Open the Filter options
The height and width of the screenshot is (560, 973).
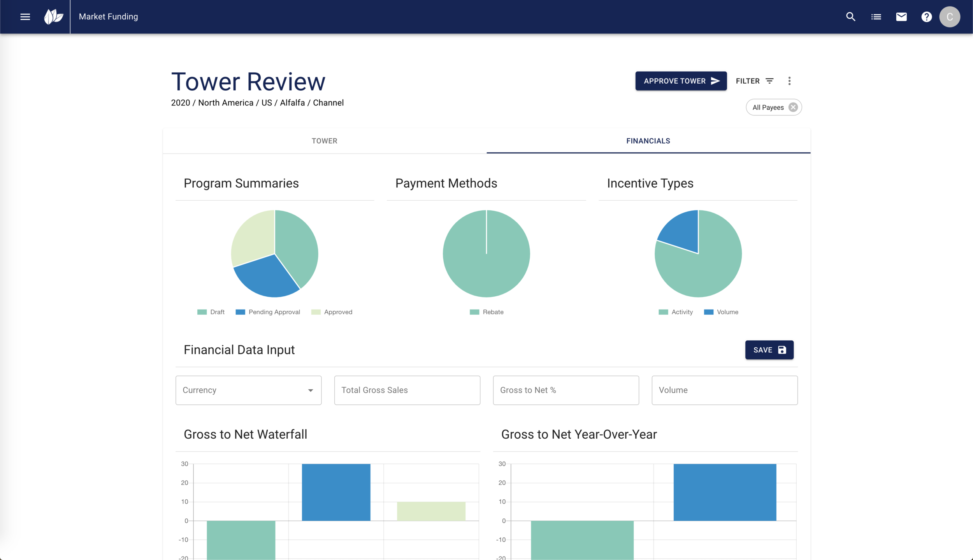[x=755, y=81]
